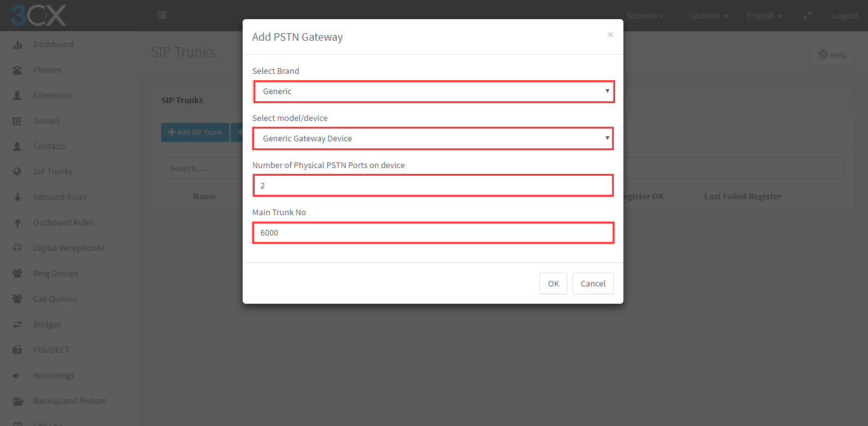Click the Number of Physical PSTN Ports field
This screenshot has width=868, height=426.
[434, 185]
